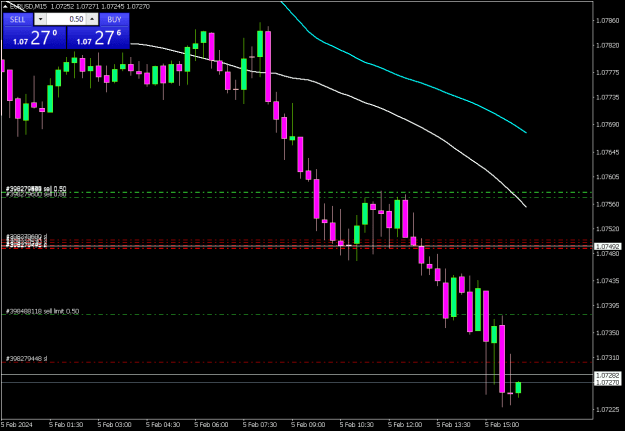Click the 1.07775 price scale label
625x431 pixels.
[607, 72]
